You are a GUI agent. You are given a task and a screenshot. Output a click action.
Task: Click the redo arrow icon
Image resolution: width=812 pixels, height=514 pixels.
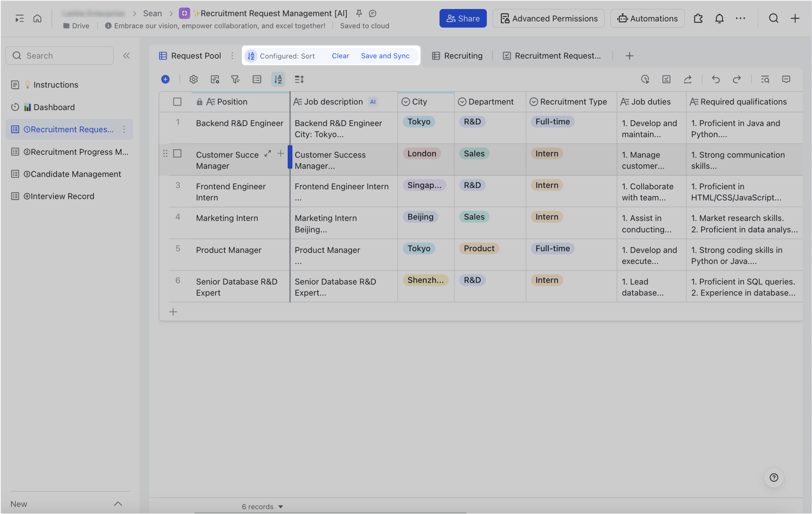[737, 79]
